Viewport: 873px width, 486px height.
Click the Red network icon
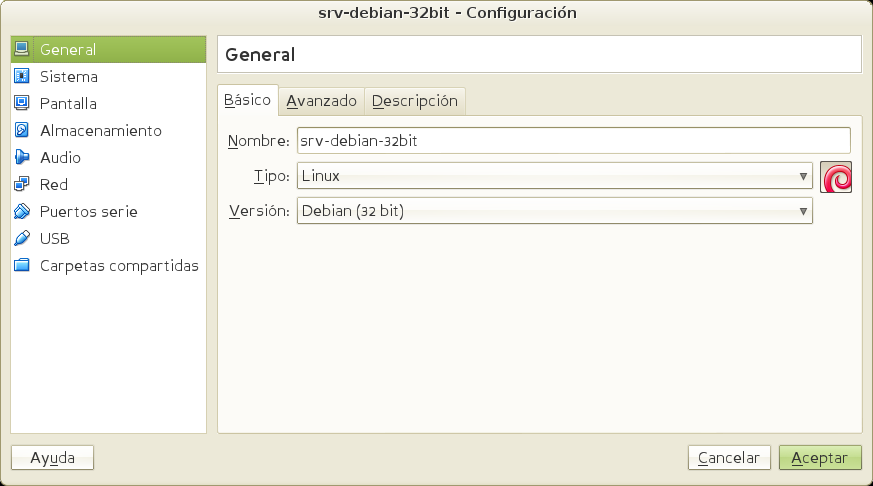click(22, 184)
